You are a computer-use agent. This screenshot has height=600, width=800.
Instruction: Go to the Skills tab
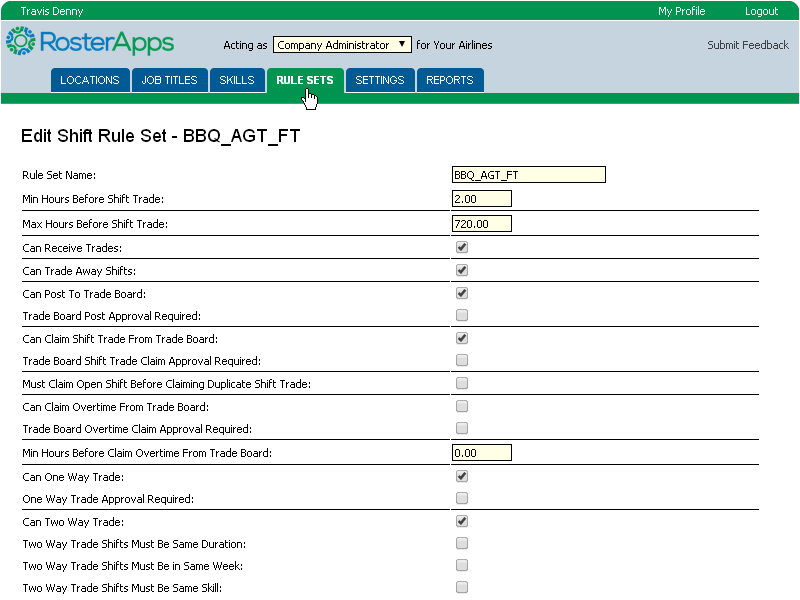click(x=237, y=80)
